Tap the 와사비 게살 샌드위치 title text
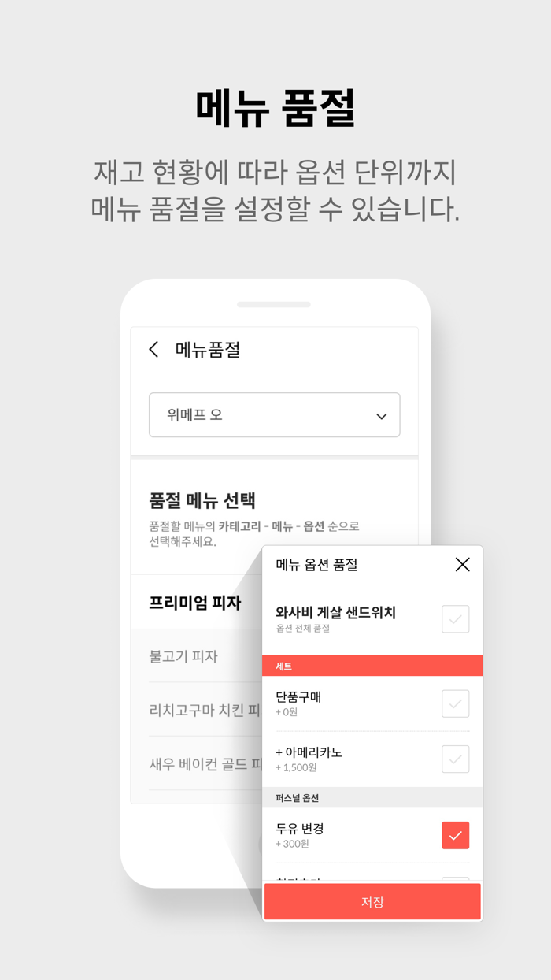 coord(335,612)
